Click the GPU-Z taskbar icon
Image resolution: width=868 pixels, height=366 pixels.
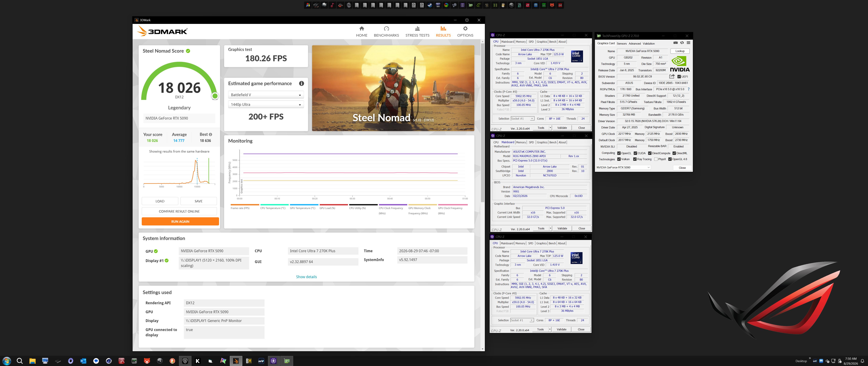click(287, 361)
